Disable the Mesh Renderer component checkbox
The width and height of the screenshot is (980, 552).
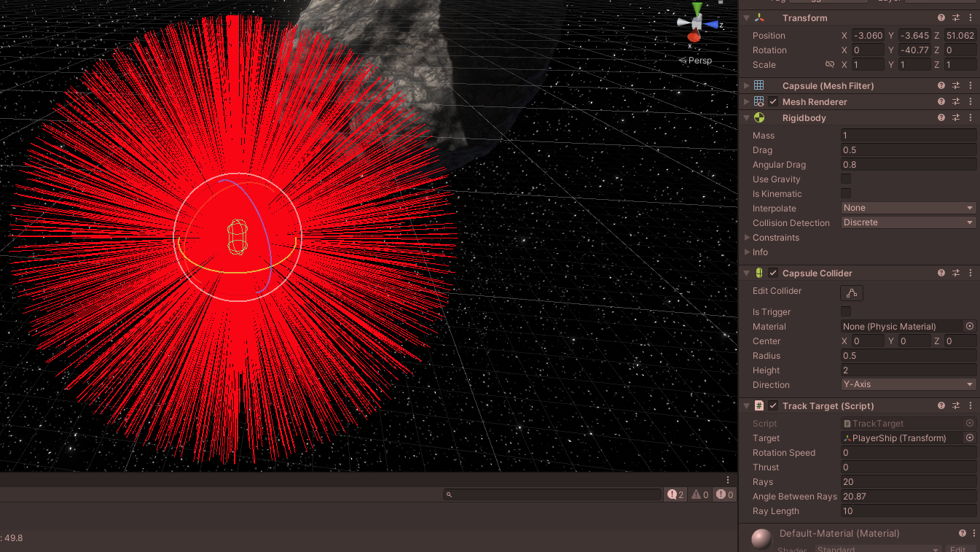point(773,102)
